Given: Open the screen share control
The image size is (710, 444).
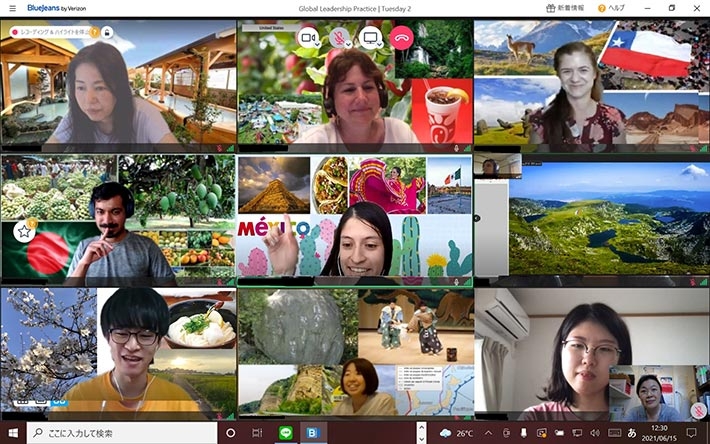Looking at the screenshot, I should click(371, 38).
